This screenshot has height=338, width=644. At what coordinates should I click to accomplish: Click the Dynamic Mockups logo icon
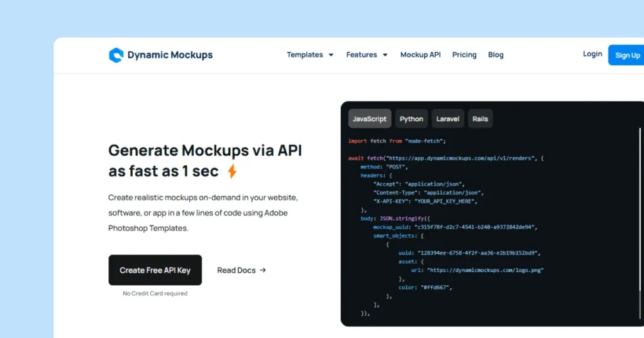point(116,55)
